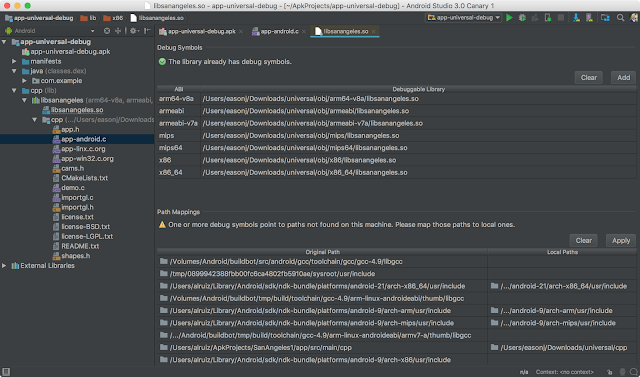The image size is (640, 377).
Task: Click Context: <no context> in status bar
Action: coord(564,372)
